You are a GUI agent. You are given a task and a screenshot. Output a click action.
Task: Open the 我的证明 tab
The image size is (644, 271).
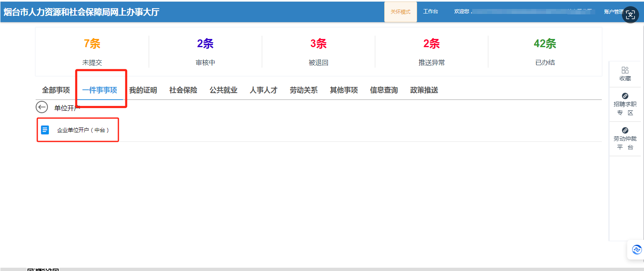point(143,90)
